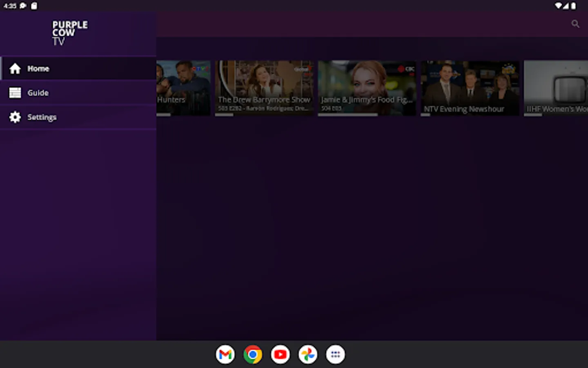Launch Chrome from the taskbar

pos(253,355)
